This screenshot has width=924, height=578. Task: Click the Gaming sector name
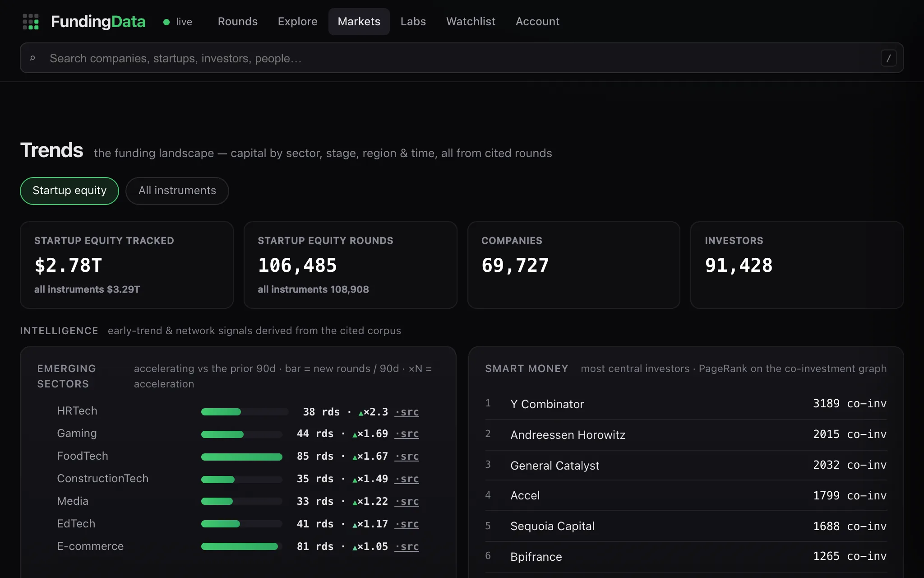coord(77,433)
